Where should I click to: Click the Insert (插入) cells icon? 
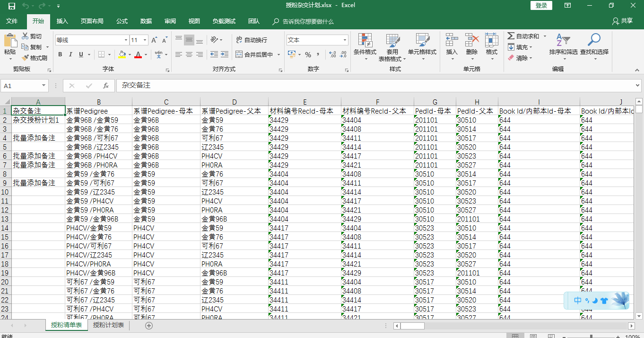click(452, 40)
